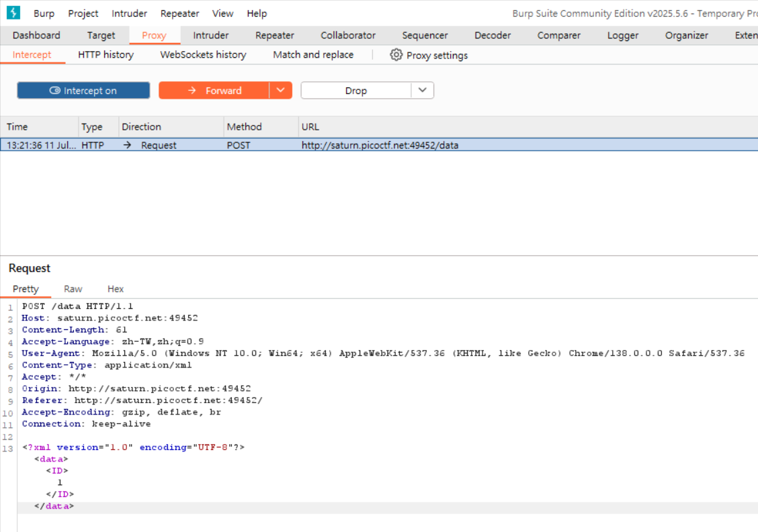The width and height of the screenshot is (758, 532).
Task: Sort by the Time column header
Action: point(40,126)
